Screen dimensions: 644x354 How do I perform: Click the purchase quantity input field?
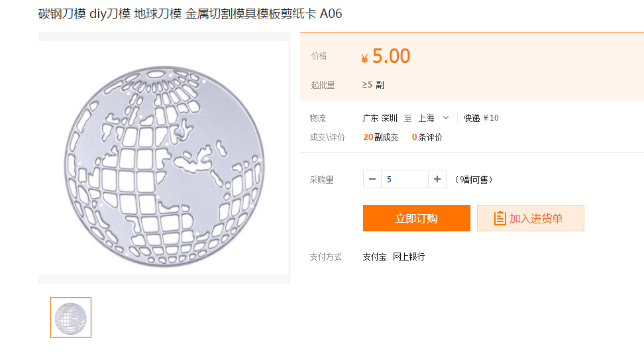[x=404, y=179]
